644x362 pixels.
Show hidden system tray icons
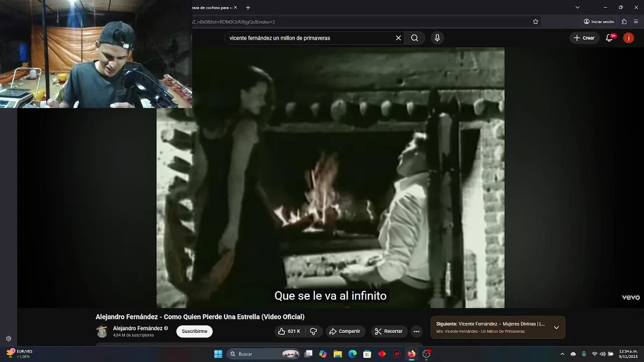click(562, 354)
